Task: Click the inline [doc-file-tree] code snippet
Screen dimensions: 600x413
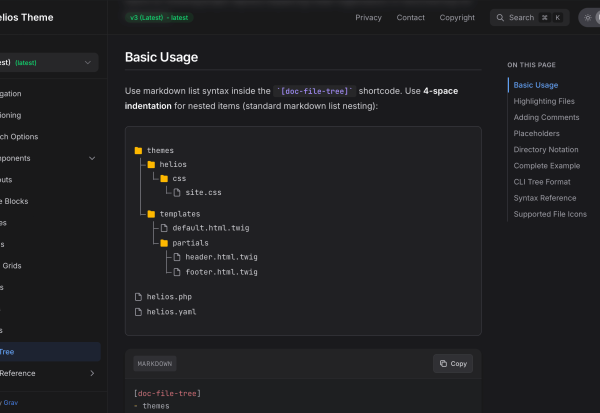Action: (315, 91)
